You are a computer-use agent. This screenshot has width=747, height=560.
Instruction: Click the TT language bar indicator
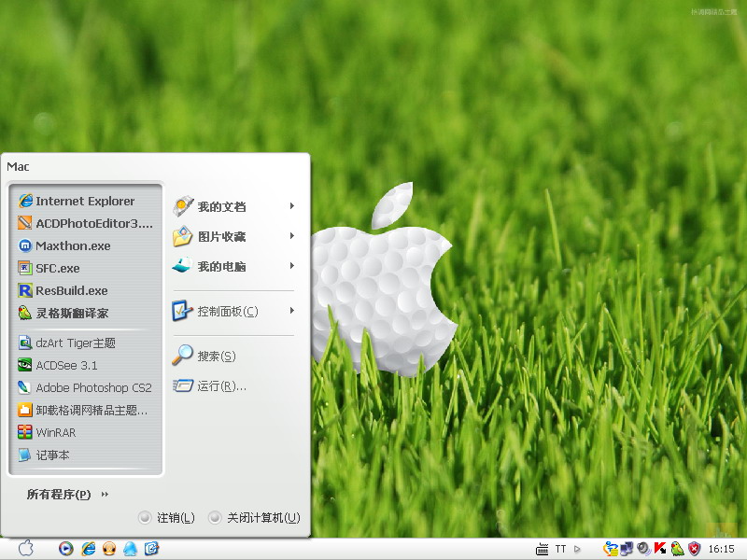[561, 549]
